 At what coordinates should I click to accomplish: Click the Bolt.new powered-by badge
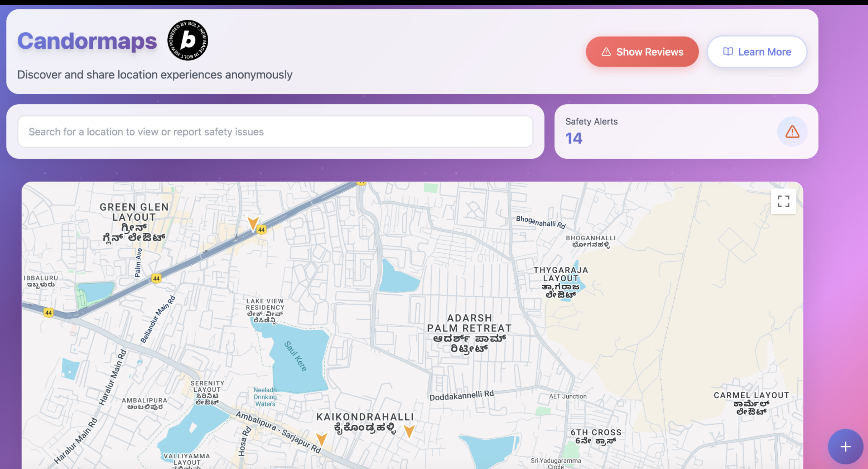188,40
